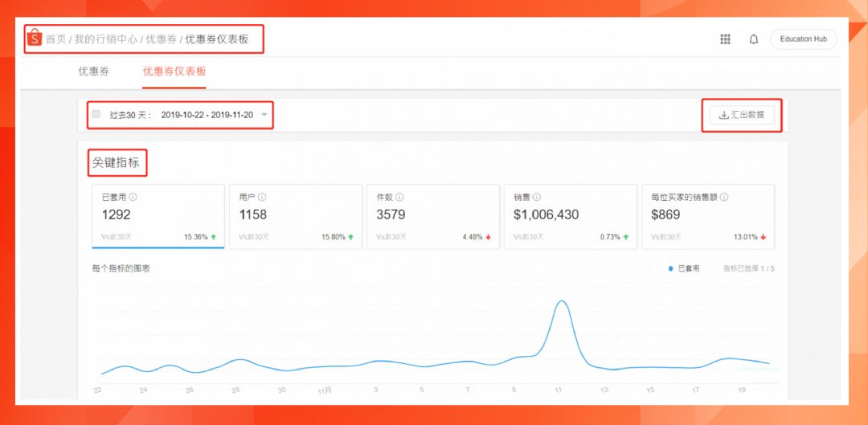The height and width of the screenshot is (425, 868).
Task: Go to 我的行销中心 breadcrumb link
Action: (x=105, y=39)
